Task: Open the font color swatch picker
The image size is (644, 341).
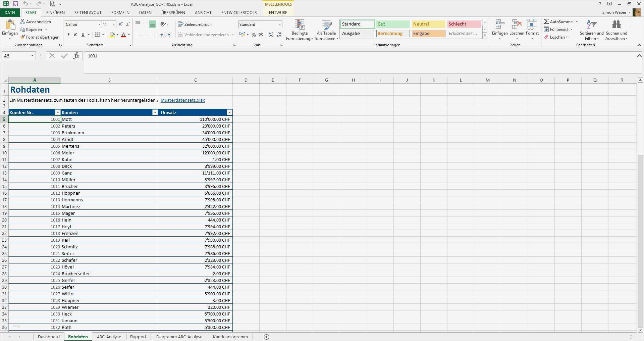Action: (x=128, y=35)
